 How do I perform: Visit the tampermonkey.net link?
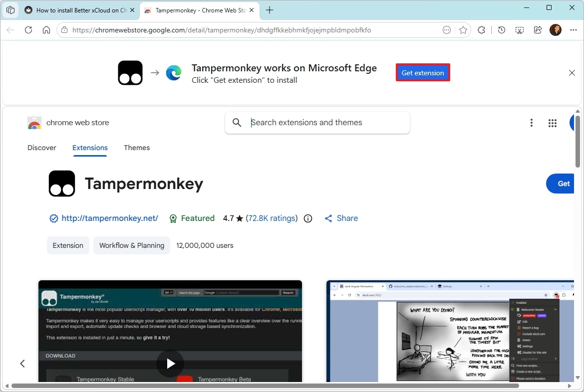[x=109, y=218]
